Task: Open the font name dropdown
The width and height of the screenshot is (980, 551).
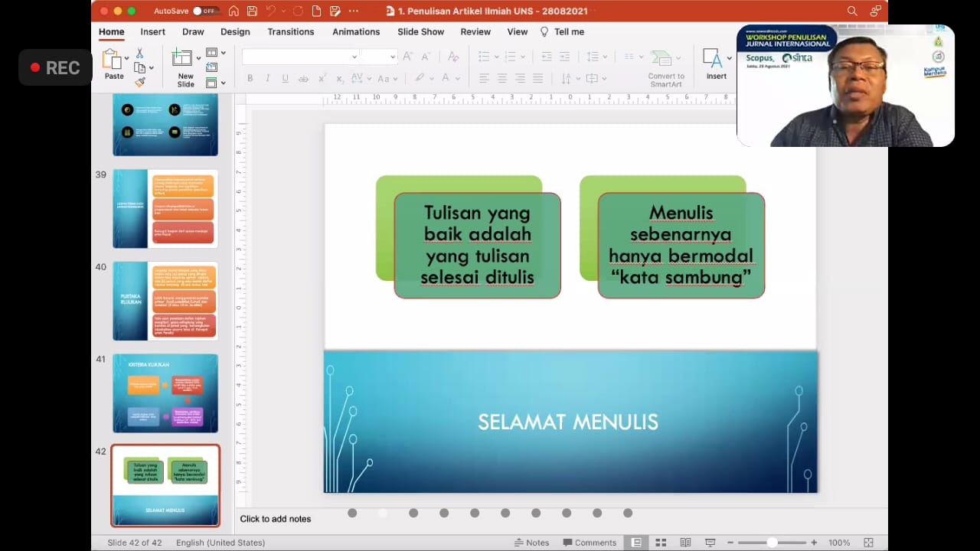Action: coord(354,57)
